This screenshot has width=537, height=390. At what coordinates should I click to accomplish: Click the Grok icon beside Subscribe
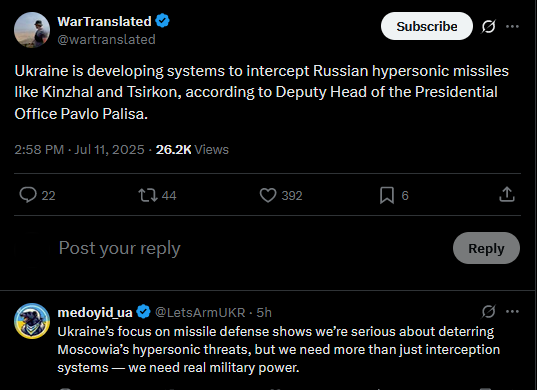488,26
